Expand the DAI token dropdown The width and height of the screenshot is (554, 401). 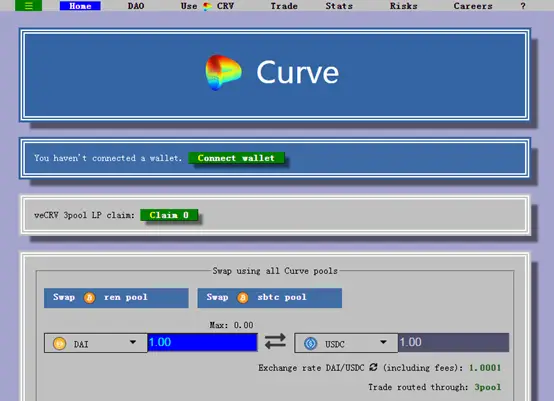(96, 343)
